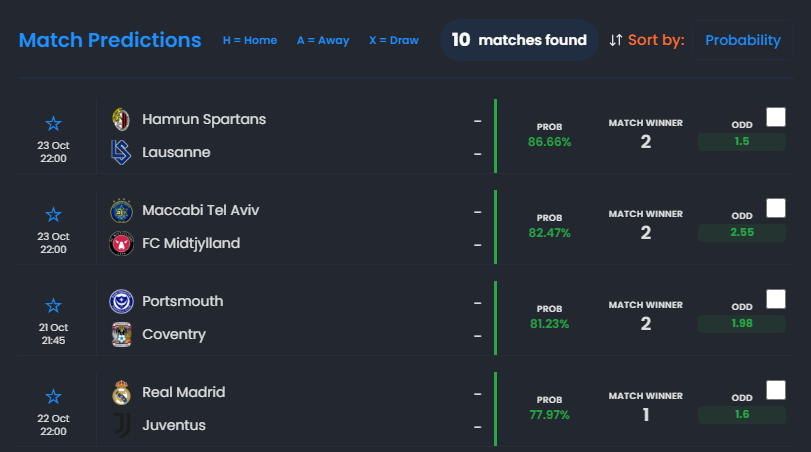The width and height of the screenshot is (811, 452).
Task: Select the Maccabi Tel Aviv match checkbox
Action: click(x=776, y=208)
